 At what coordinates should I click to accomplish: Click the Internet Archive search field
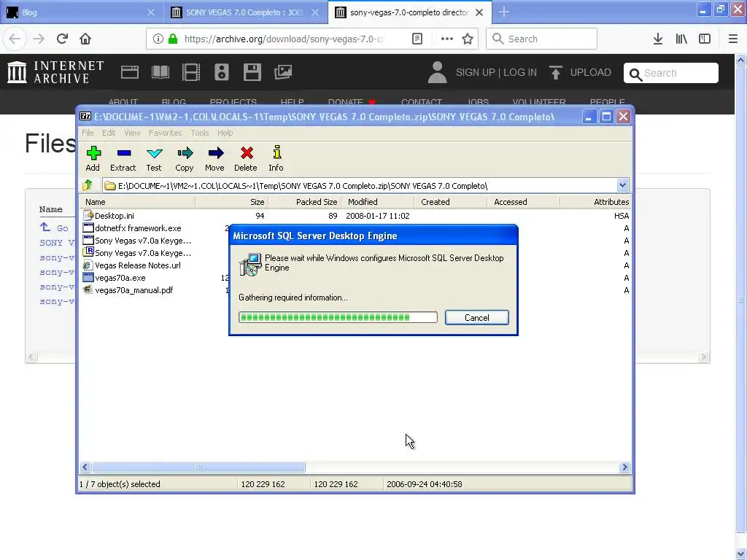click(671, 73)
